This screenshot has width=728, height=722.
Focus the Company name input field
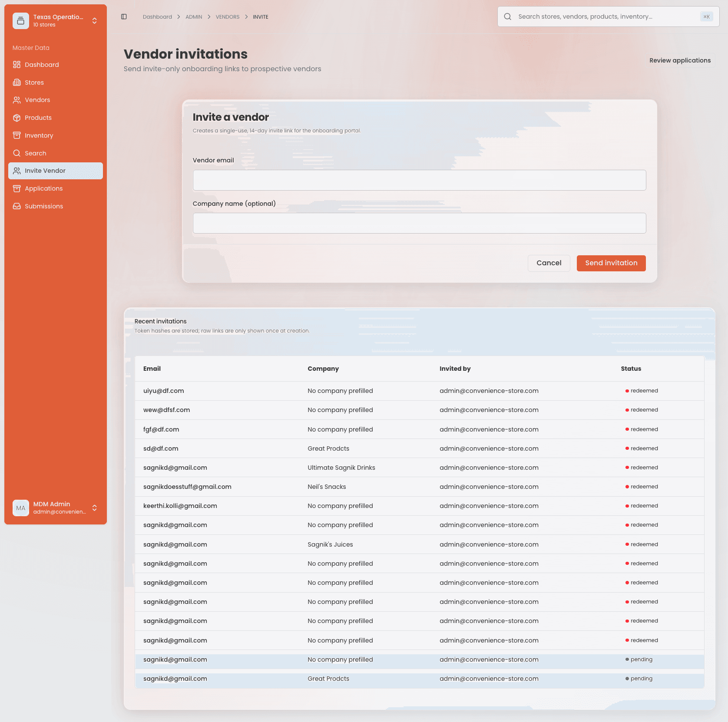click(x=419, y=223)
